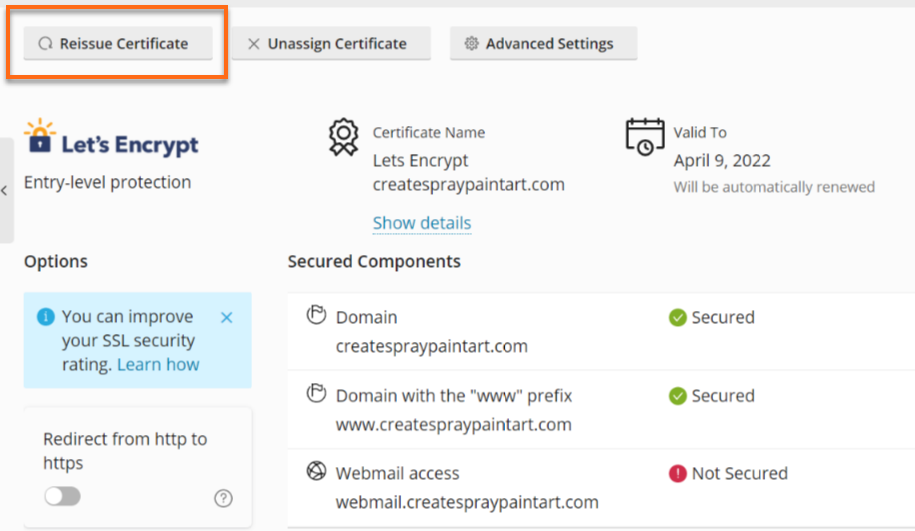Image resolution: width=915 pixels, height=531 pixels.
Task: Click the Advanced Settings gear icon
Action: 472,43
